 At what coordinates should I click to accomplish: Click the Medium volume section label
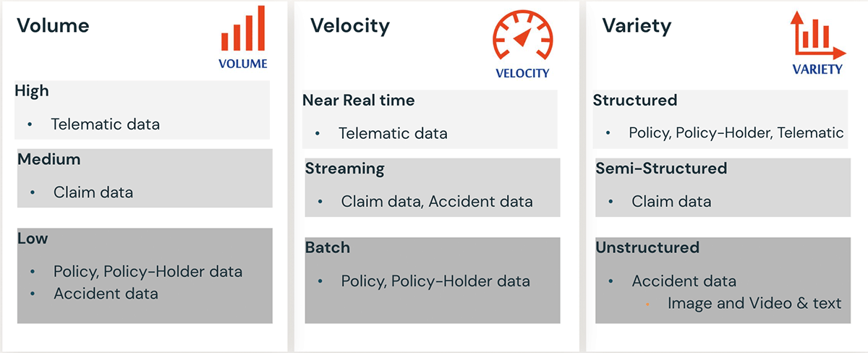point(49,159)
